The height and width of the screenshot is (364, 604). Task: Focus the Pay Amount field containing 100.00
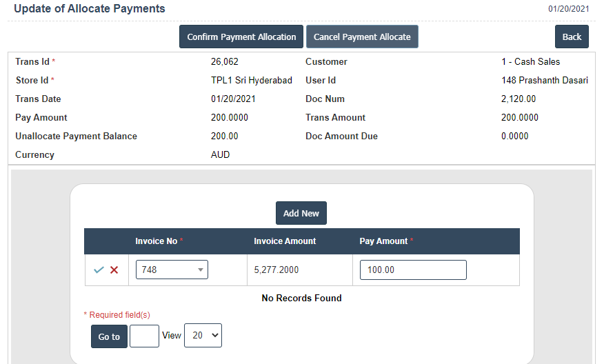(x=413, y=270)
